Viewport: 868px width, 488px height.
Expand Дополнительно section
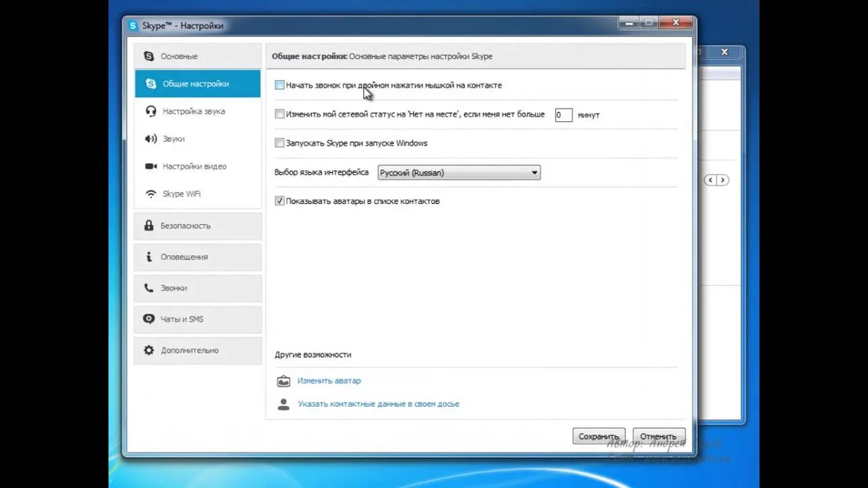(x=197, y=350)
